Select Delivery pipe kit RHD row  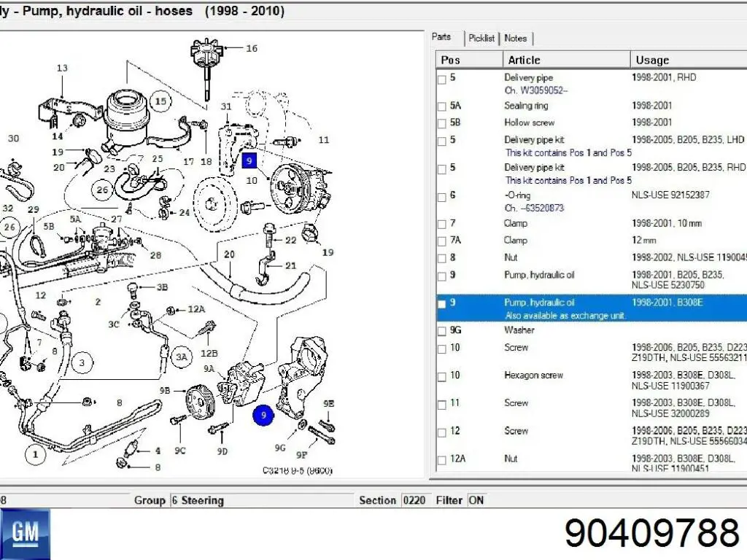point(592,174)
